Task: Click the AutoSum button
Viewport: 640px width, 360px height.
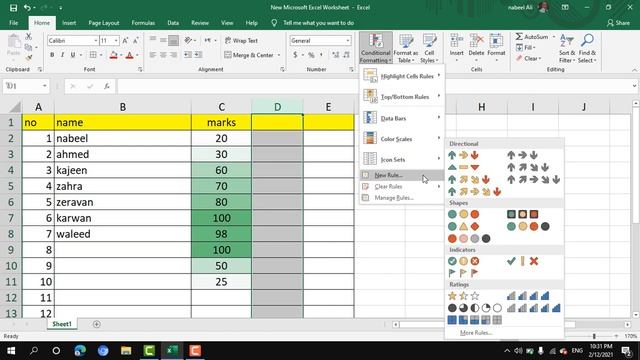Action: point(533,37)
